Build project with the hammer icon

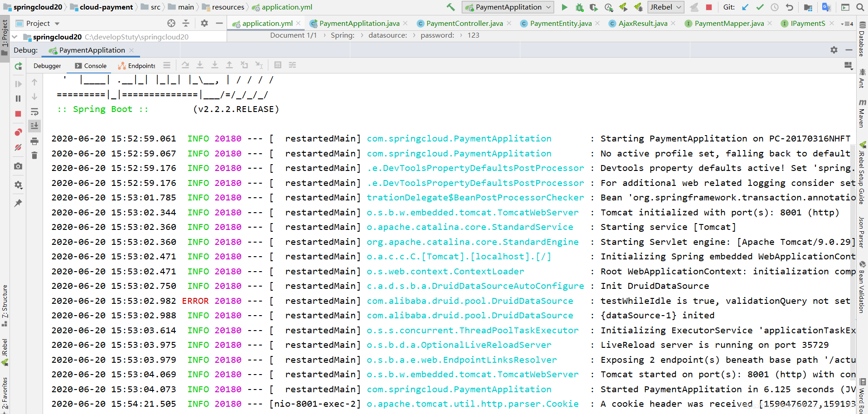click(x=451, y=7)
